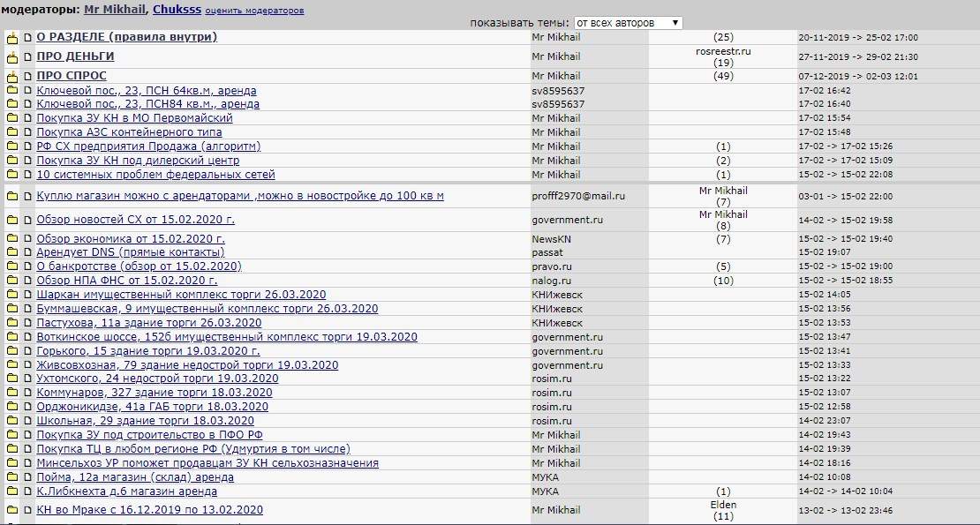Click folder icon of "Покупка АЗС контейнерного типа" row
This screenshot has height=525, width=980.
(11, 132)
